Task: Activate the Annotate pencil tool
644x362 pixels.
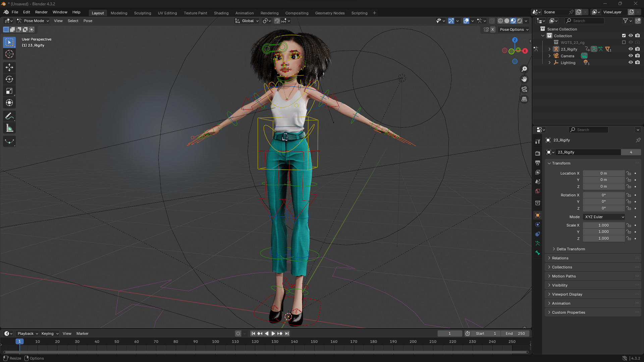Action: [x=9, y=116]
